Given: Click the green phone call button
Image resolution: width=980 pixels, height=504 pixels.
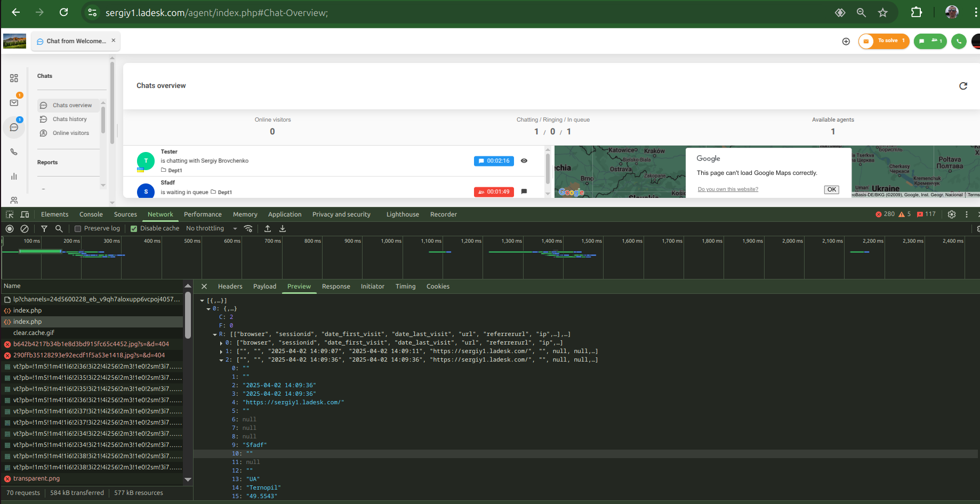Looking at the screenshot, I should [x=959, y=41].
